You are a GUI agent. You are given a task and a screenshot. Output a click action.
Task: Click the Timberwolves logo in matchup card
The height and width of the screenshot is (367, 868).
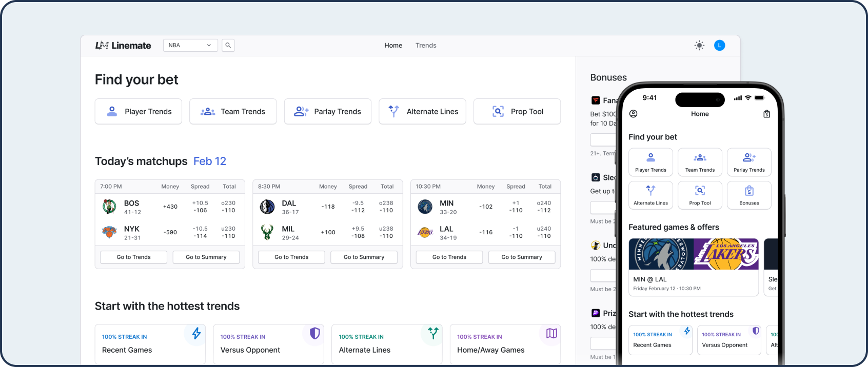(x=425, y=207)
